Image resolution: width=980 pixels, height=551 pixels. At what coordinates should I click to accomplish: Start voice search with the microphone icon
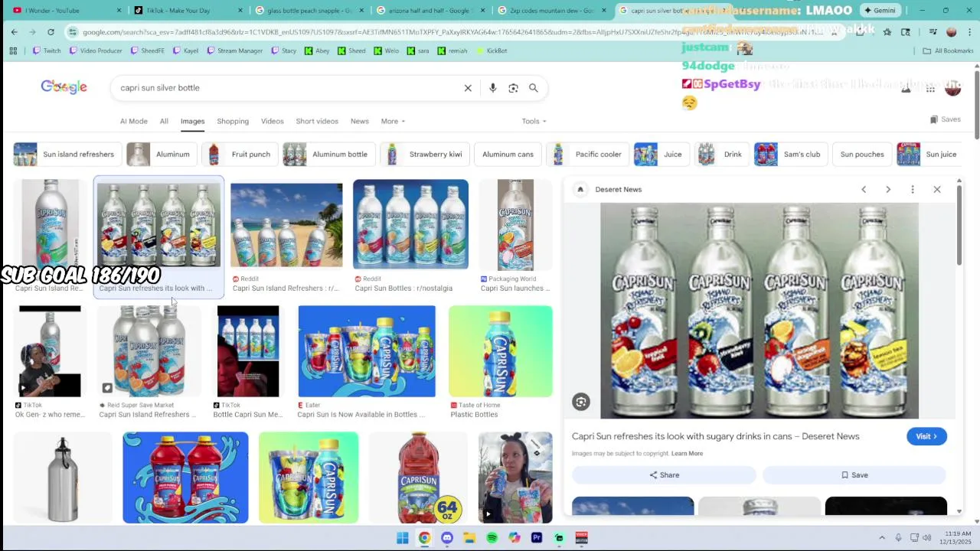(x=493, y=88)
